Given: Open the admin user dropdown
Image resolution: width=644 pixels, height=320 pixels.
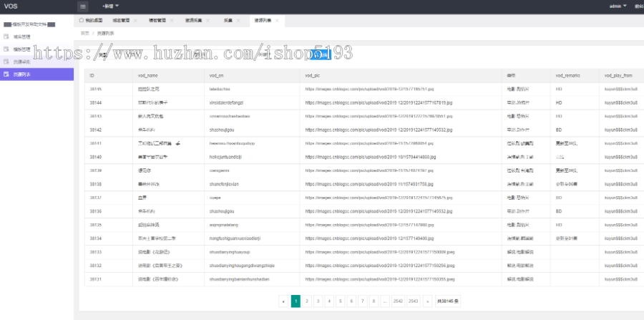Looking at the screenshot, I should (618, 6).
